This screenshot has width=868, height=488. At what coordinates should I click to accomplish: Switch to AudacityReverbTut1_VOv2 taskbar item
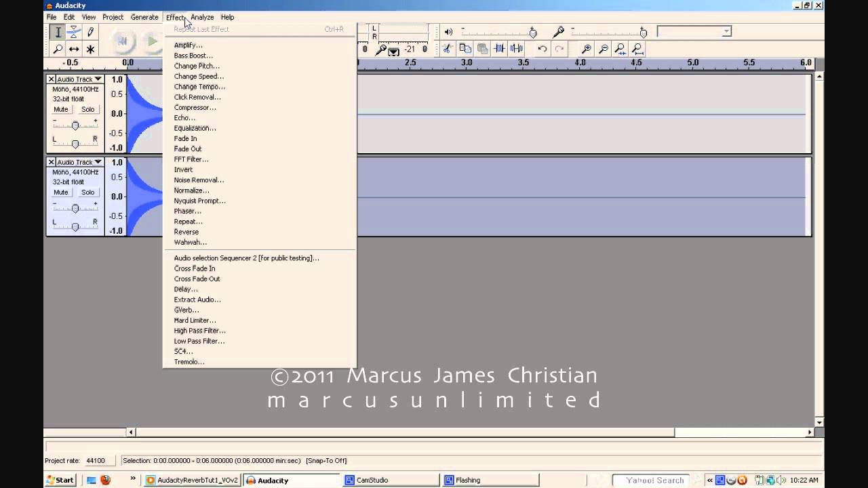pyautogui.click(x=193, y=480)
